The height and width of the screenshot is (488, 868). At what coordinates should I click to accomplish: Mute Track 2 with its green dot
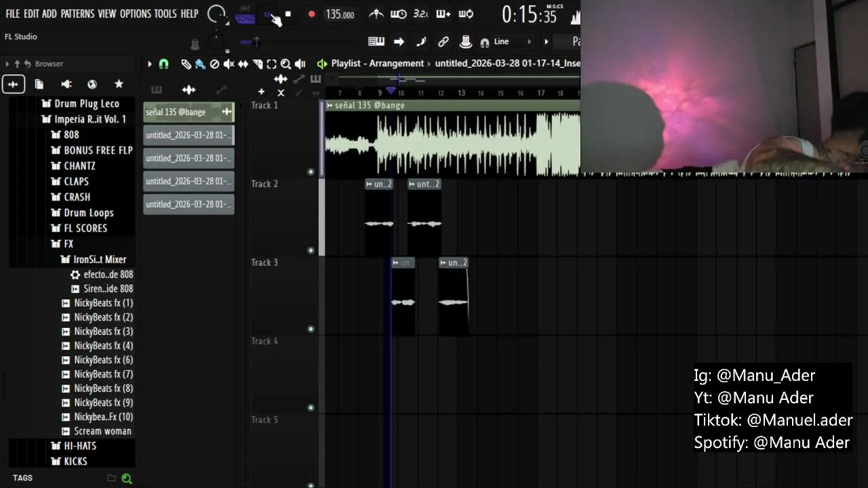pos(311,251)
